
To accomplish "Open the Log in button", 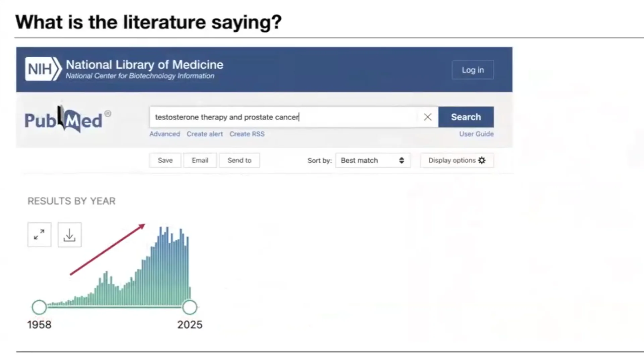I will (473, 70).
